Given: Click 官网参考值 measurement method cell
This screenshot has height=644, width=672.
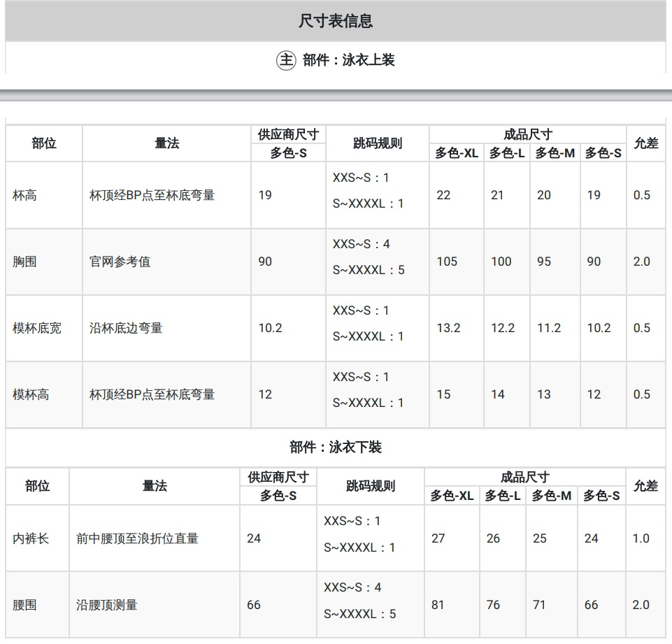Looking at the screenshot, I should coord(120,262).
